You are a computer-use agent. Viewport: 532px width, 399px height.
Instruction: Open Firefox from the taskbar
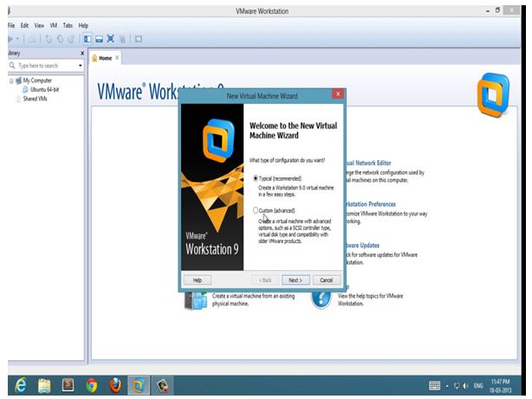point(115,385)
